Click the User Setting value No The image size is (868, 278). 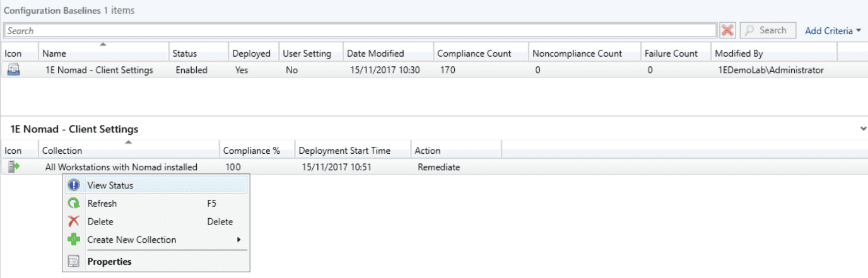291,70
